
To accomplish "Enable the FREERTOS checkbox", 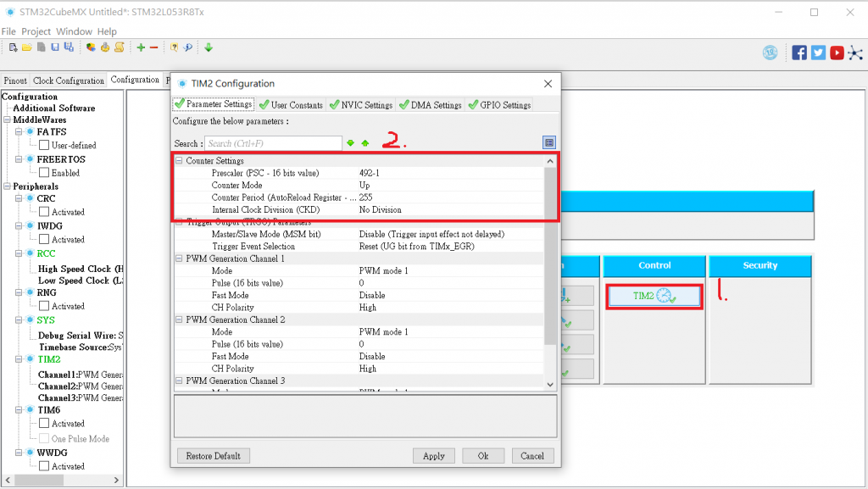I will 44,173.
